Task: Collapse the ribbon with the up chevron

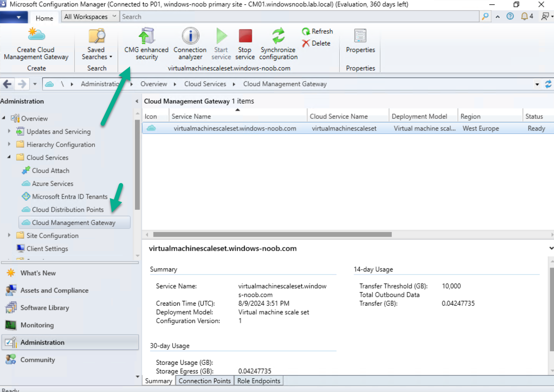Action: tap(498, 16)
